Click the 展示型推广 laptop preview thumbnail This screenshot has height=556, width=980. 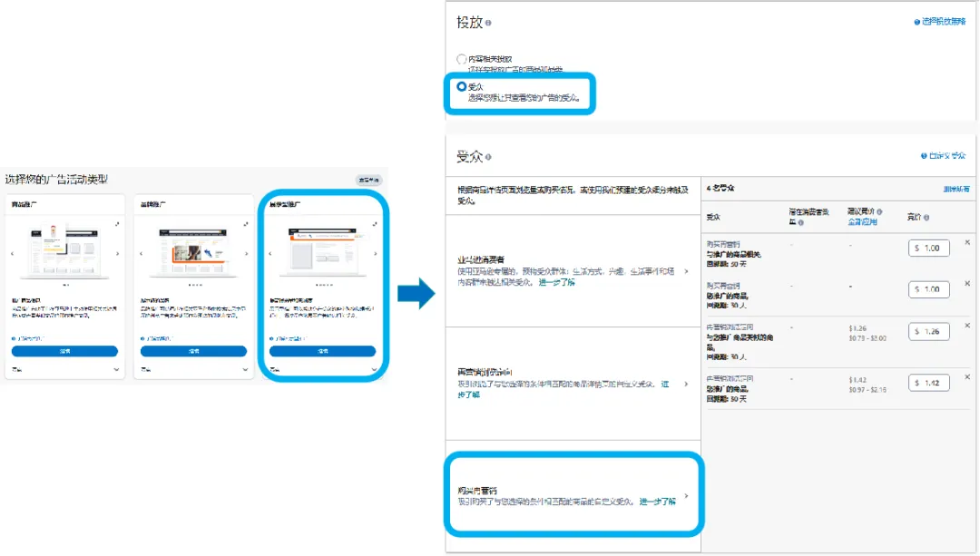coord(322,251)
